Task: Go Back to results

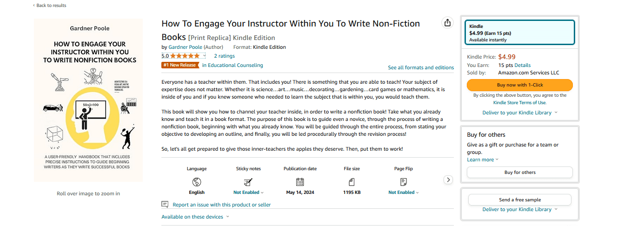Action: tap(50, 6)
